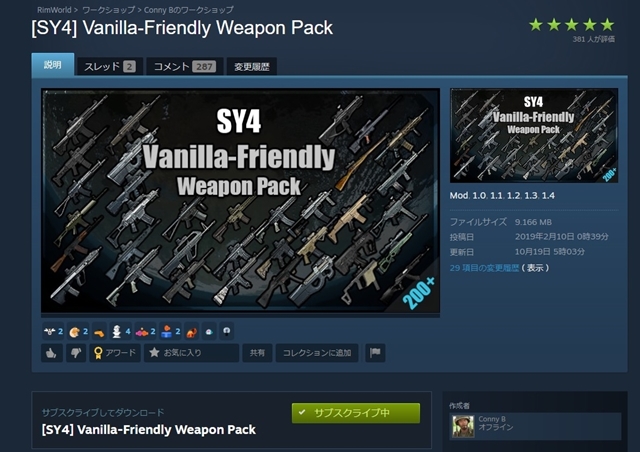The width and height of the screenshot is (640, 452).
Task: Switch to the 変更履歴 tab
Action: pyautogui.click(x=252, y=67)
